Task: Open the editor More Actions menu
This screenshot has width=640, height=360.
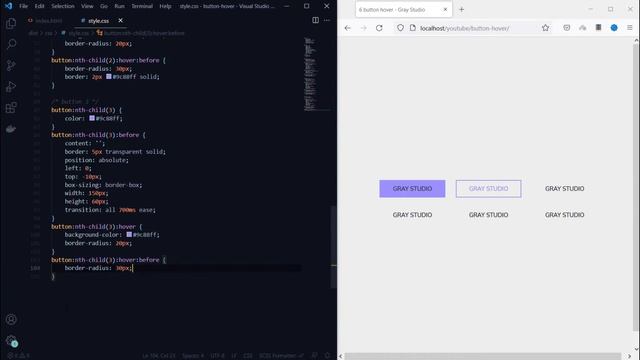Action: [327, 20]
